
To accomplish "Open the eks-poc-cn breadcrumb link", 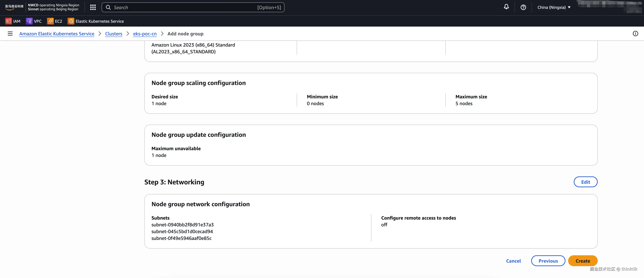I will coord(145,34).
